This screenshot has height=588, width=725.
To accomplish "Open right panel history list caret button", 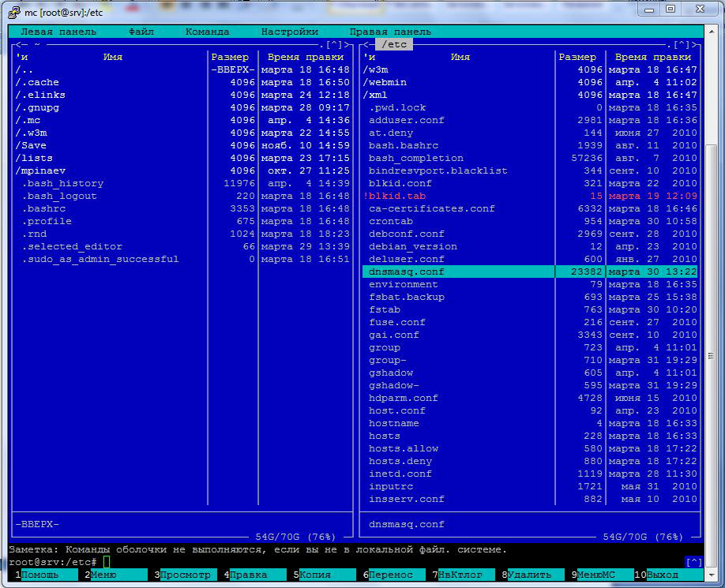I will point(682,45).
